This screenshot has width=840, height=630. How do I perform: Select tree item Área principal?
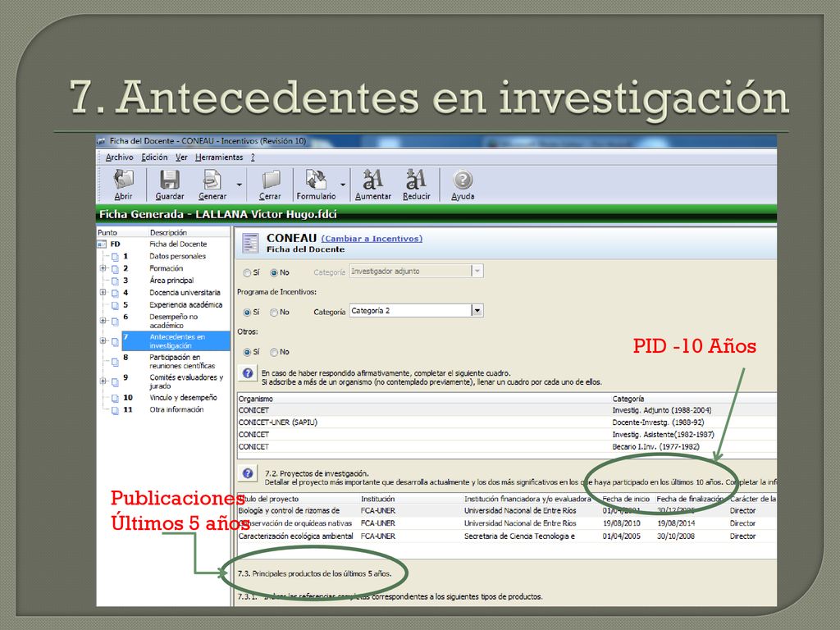tap(171, 281)
